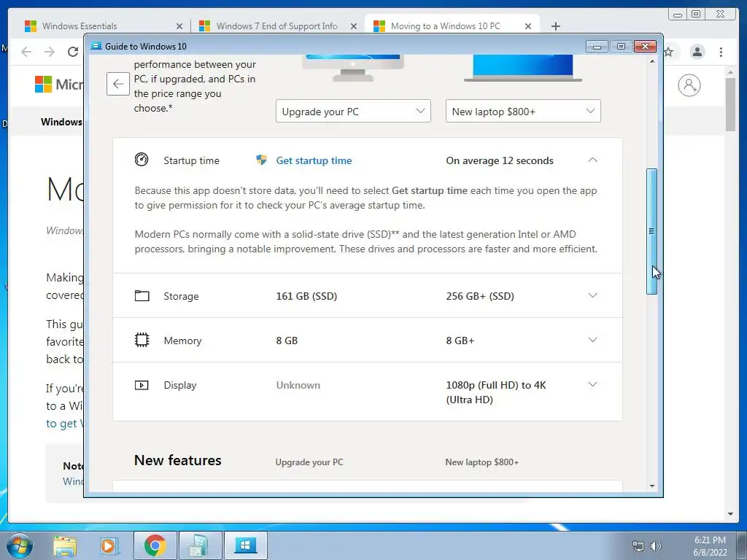Close the Windows 7 End of Support tab

coord(354,26)
